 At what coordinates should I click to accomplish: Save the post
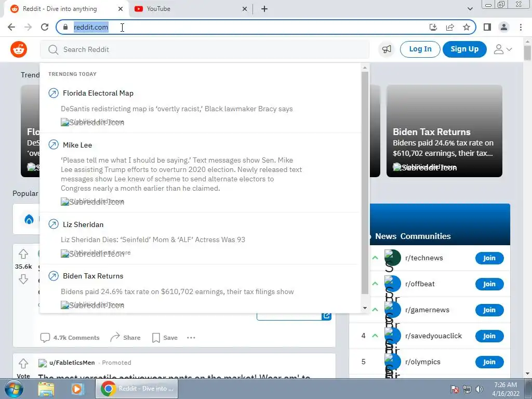(165, 338)
